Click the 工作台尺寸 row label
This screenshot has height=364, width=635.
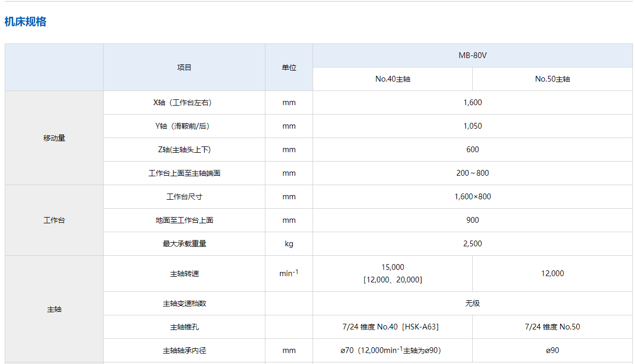[x=184, y=197]
